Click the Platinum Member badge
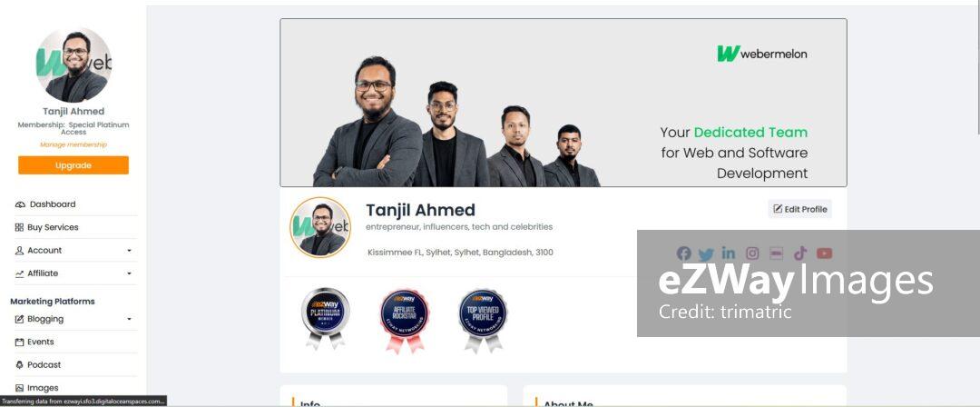980x407 pixels. [325, 318]
